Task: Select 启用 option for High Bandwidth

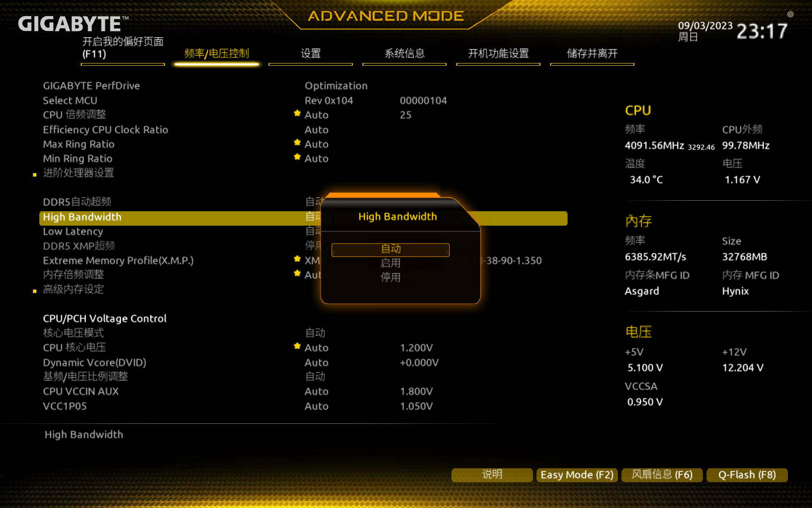Action: [x=390, y=263]
